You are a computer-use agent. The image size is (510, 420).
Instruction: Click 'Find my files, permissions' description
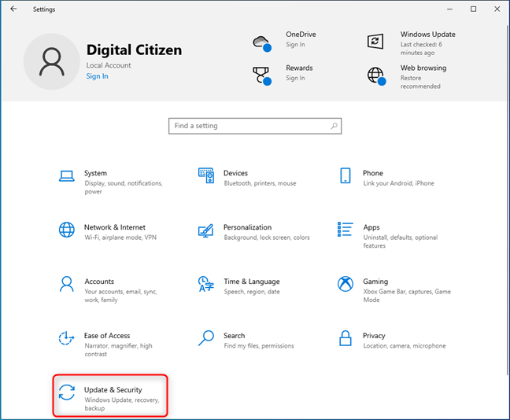259,346
